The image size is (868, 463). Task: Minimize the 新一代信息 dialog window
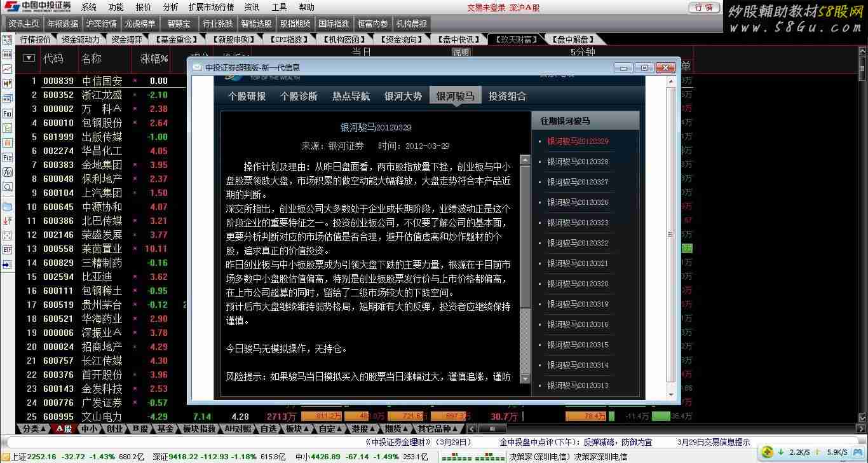click(x=624, y=68)
